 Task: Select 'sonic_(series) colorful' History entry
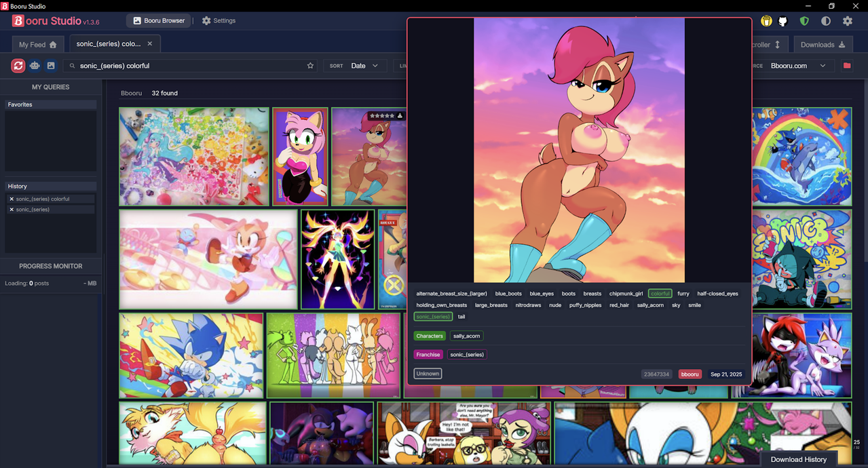coord(51,199)
